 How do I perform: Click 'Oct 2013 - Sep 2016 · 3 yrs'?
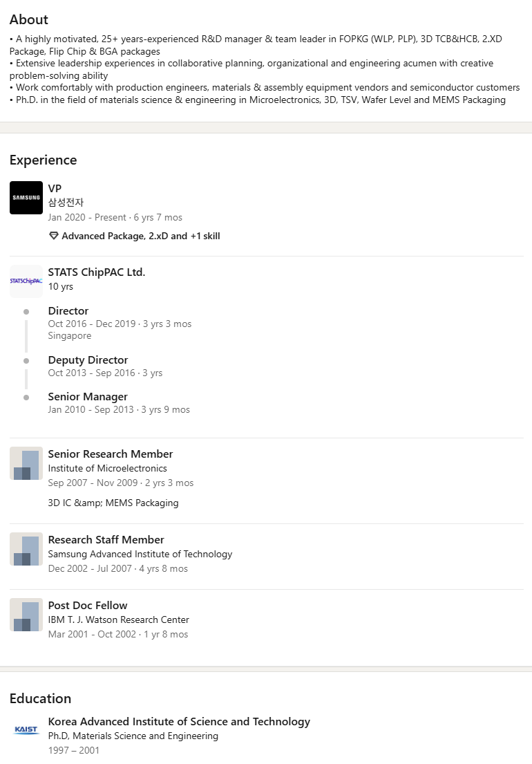tap(105, 373)
